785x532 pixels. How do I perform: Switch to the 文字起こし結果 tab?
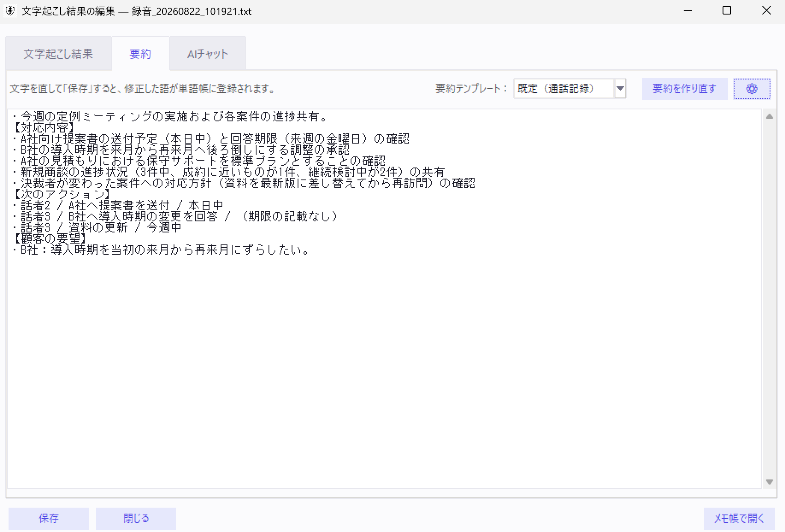(58, 54)
